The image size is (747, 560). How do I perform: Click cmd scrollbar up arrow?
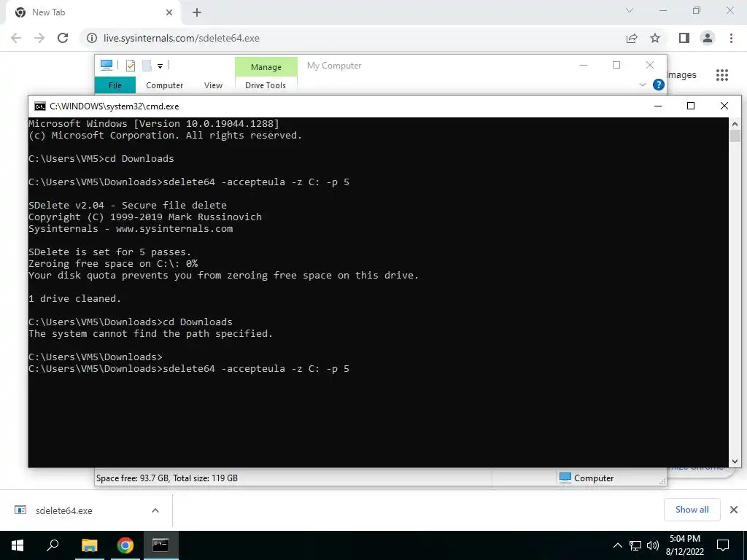[x=735, y=124]
